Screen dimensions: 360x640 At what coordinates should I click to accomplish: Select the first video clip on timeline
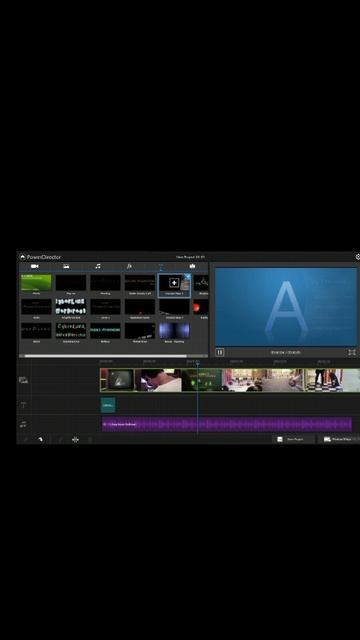tap(118, 380)
